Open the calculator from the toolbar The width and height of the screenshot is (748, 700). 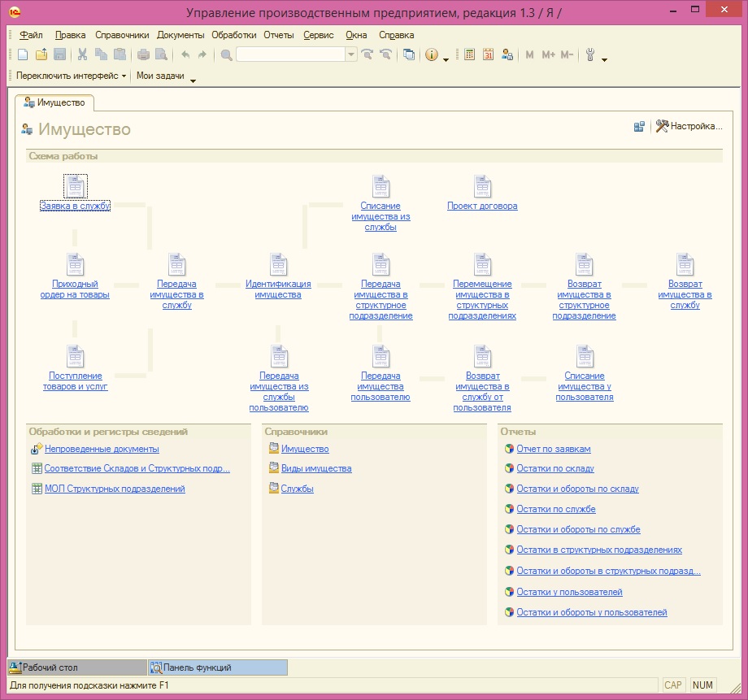coord(470,55)
